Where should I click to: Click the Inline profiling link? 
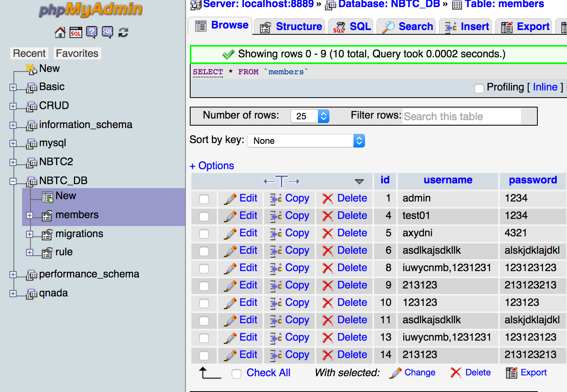545,87
